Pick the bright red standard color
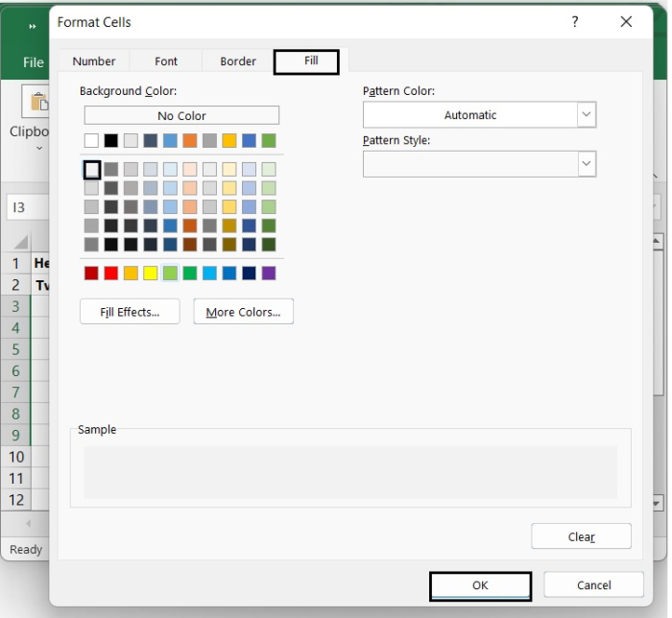The height and width of the screenshot is (618, 672). coord(111,273)
